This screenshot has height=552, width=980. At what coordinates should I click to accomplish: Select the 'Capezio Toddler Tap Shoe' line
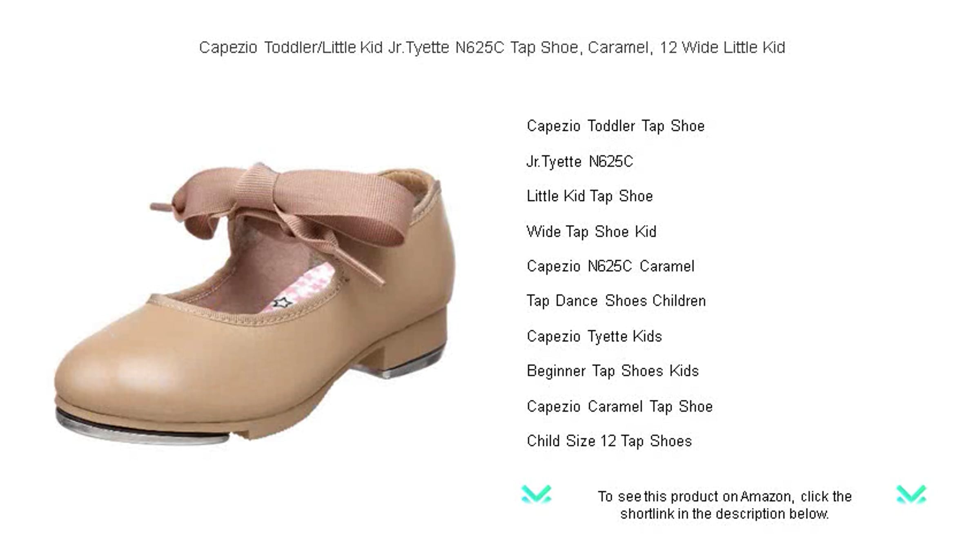coord(616,126)
